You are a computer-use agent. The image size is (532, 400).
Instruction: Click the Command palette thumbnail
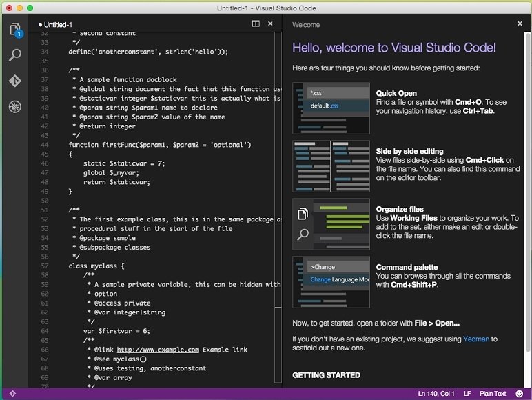(331, 282)
